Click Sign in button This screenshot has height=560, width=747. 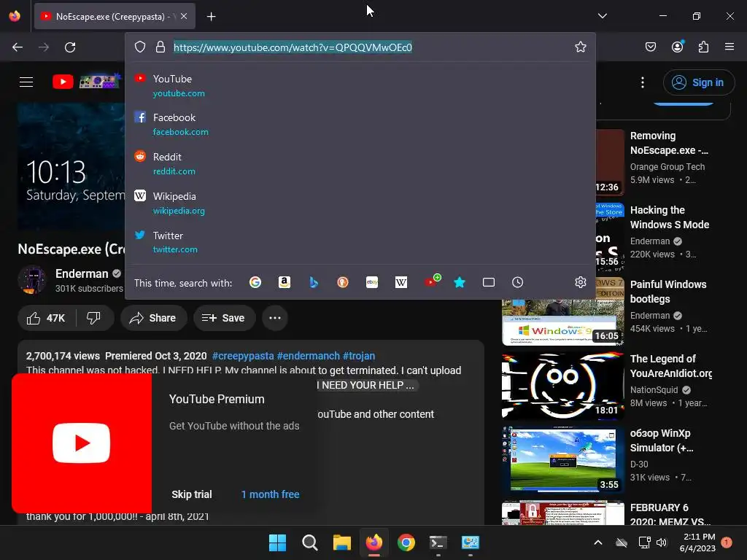pos(698,82)
